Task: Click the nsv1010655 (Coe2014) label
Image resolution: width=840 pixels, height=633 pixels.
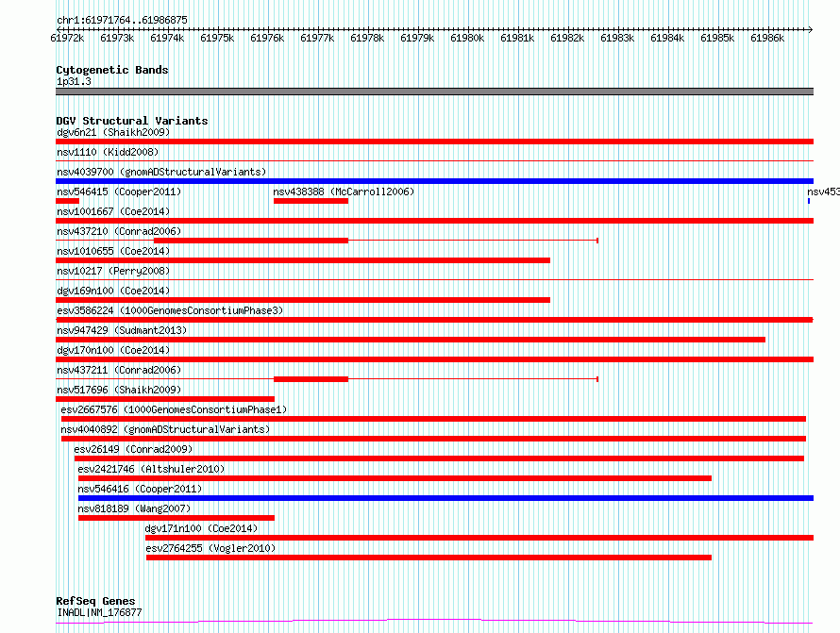Action: click(113, 251)
